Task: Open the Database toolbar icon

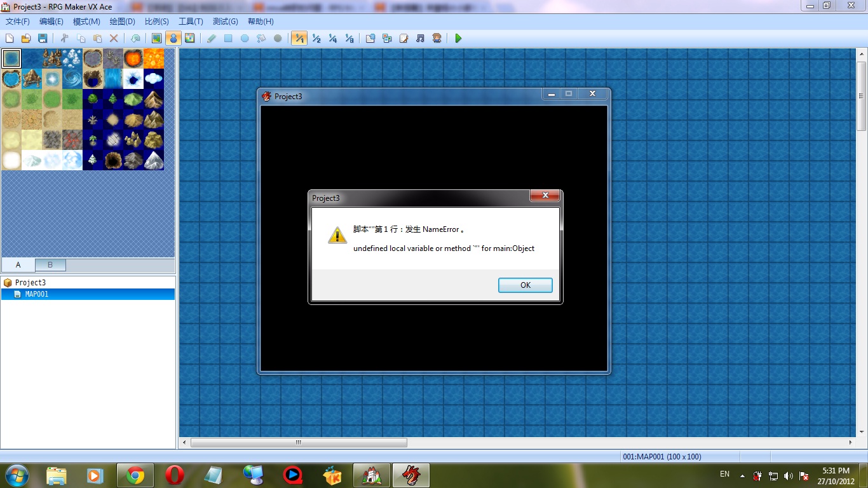Action: [370, 38]
